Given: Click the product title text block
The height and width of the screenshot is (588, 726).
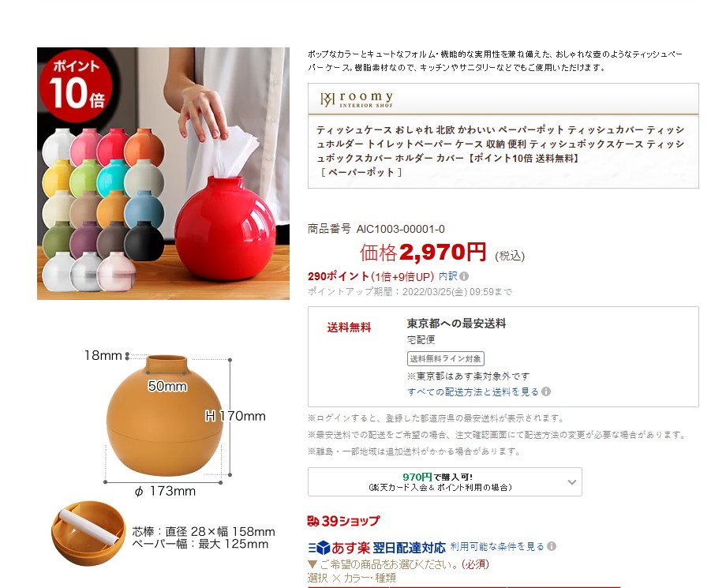Looking at the screenshot, I should tap(500, 151).
